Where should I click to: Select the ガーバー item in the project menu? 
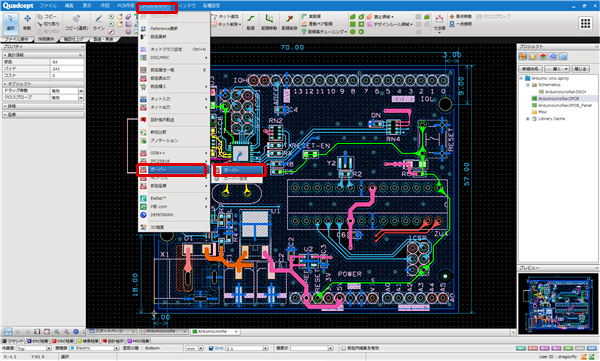[x=172, y=170]
